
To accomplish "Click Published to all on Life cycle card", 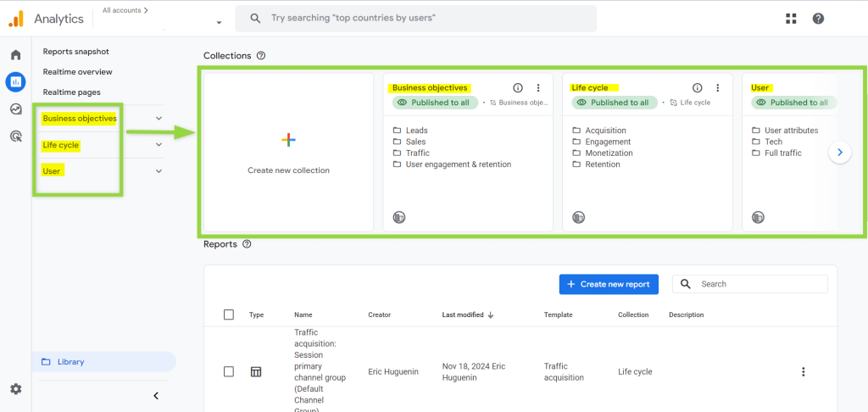I will point(615,103).
